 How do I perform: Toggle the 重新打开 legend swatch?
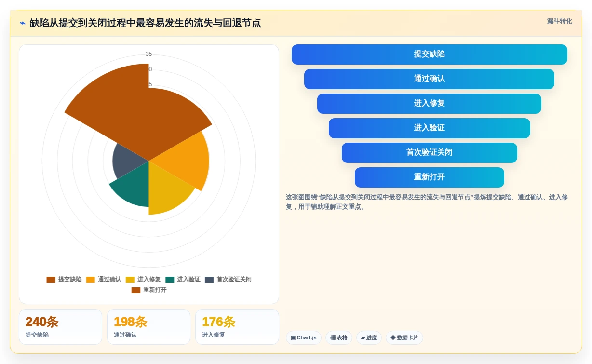pos(136,290)
